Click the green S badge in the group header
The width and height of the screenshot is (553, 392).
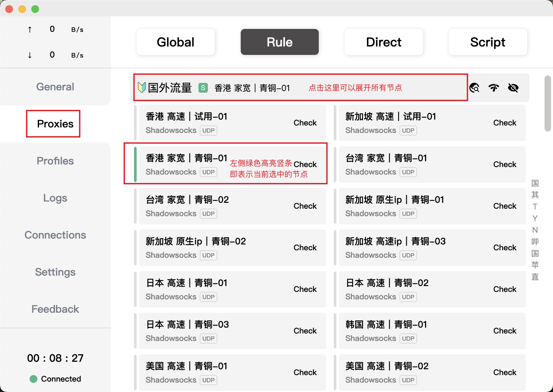(203, 88)
